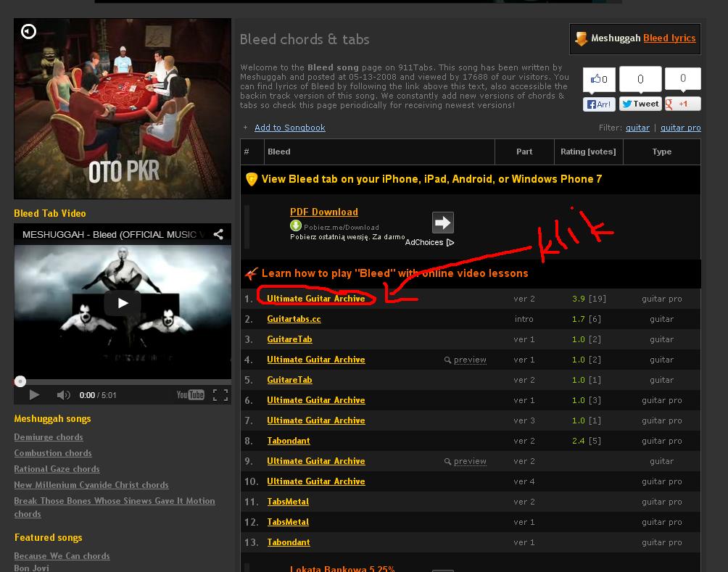Viewport: 728px width, 572px height.
Task: Open Rational Gaze chords link
Action: 57,469
